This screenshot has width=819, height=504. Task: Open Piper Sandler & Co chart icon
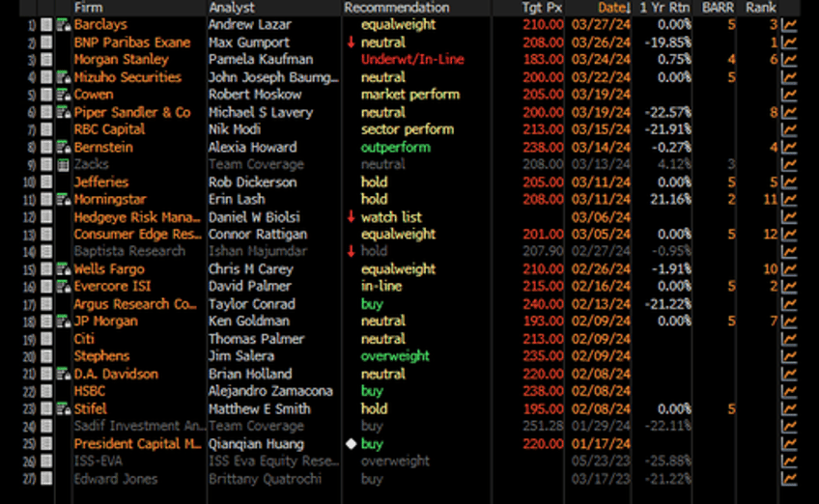point(789,112)
